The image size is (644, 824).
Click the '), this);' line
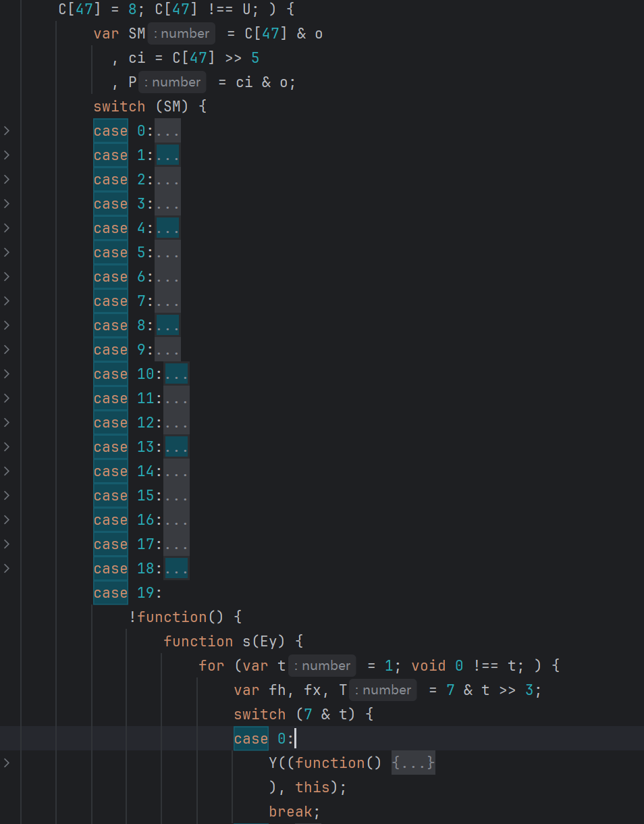pyautogui.click(x=308, y=788)
